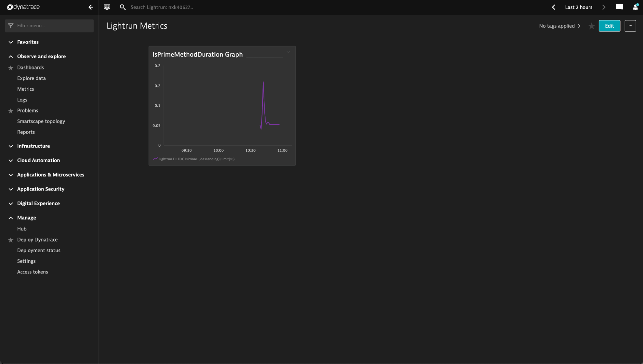Open Smartscape topology page
This screenshot has height=364, width=643.
(x=41, y=121)
